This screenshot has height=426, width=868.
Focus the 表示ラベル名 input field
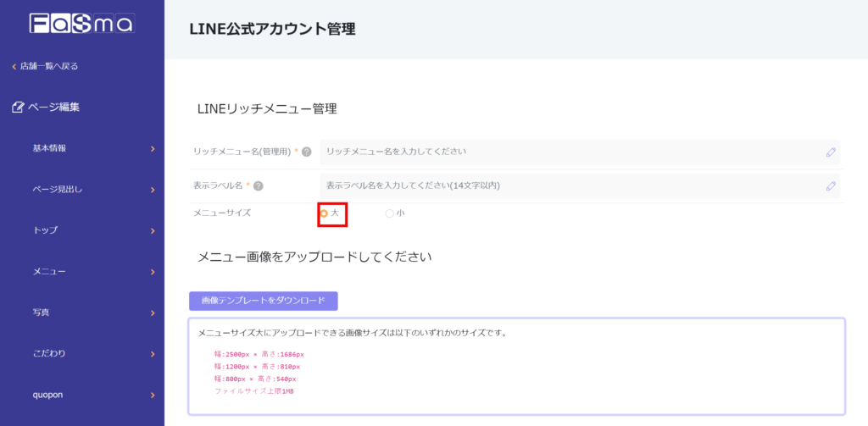click(568, 185)
